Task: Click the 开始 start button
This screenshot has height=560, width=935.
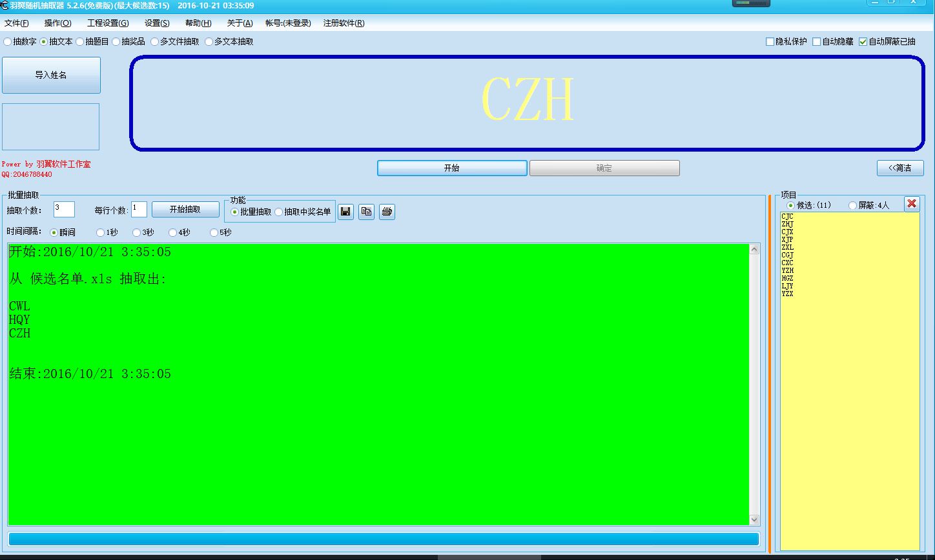Action: pyautogui.click(x=452, y=168)
